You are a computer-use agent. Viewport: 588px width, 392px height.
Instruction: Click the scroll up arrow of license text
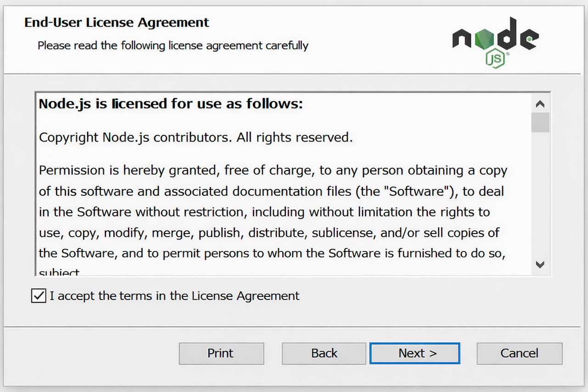click(540, 104)
